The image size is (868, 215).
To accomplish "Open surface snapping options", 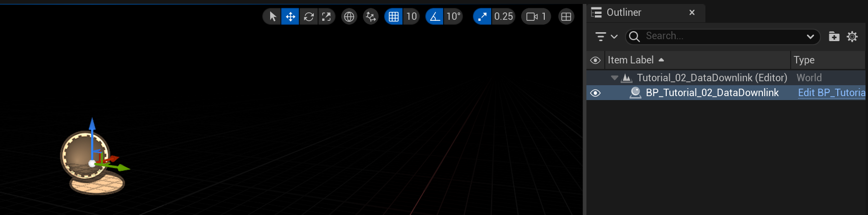I will click(370, 17).
